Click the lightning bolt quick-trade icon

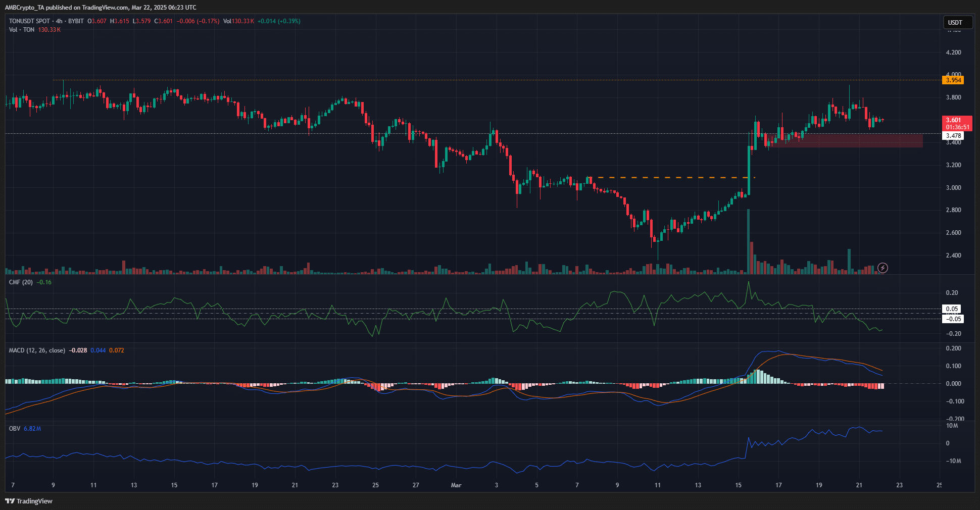pos(883,268)
